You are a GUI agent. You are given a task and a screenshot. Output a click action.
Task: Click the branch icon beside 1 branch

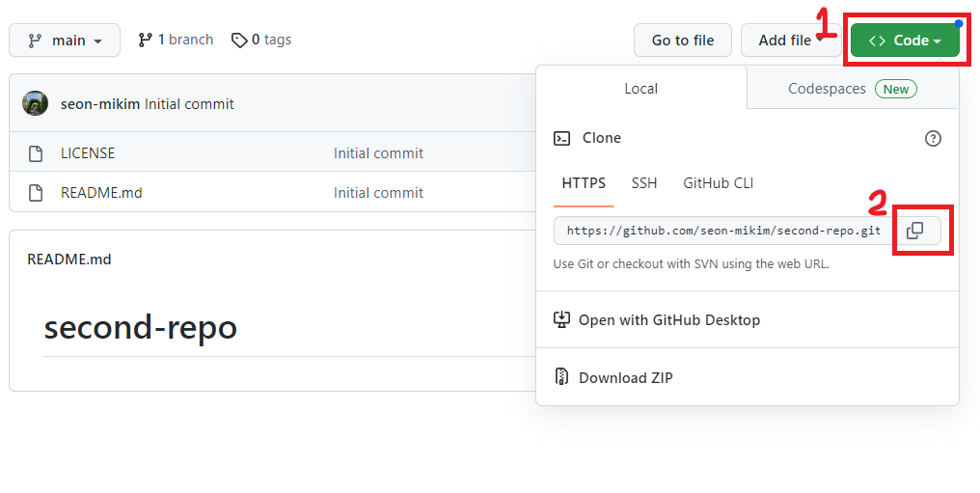[145, 40]
